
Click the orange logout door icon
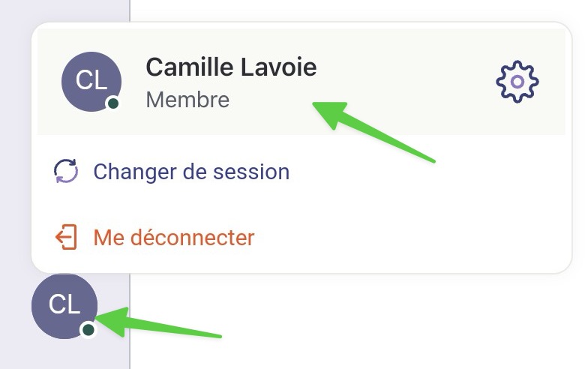click(x=66, y=237)
